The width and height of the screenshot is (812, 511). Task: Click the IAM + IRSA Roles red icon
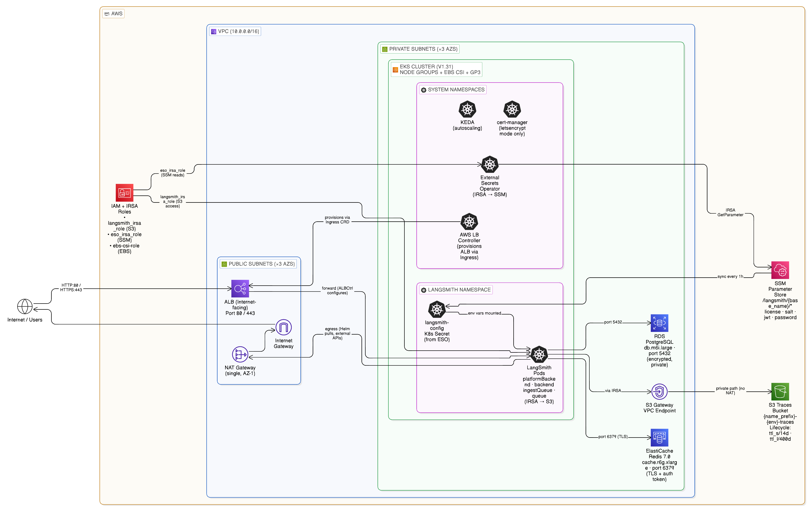pyautogui.click(x=124, y=193)
